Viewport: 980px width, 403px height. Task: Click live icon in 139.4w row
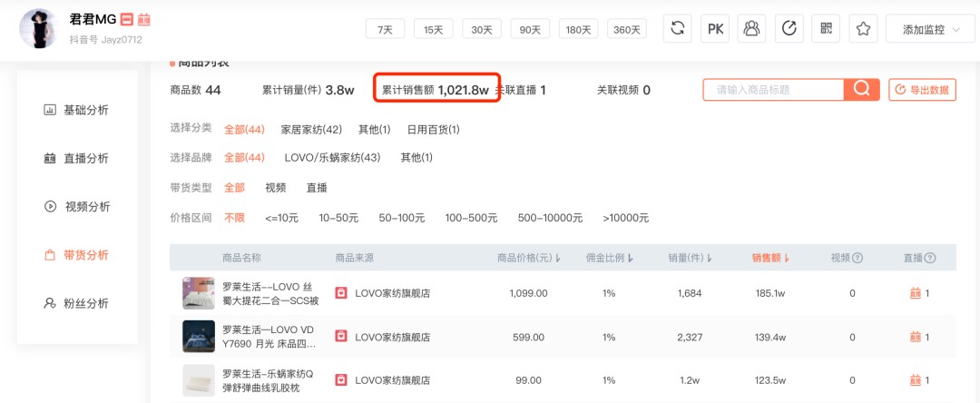tap(916, 337)
